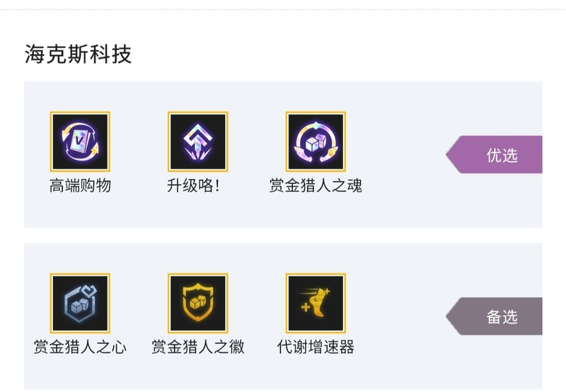Tap the 赏金猎人之心 augment icon

[x=80, y=304]
